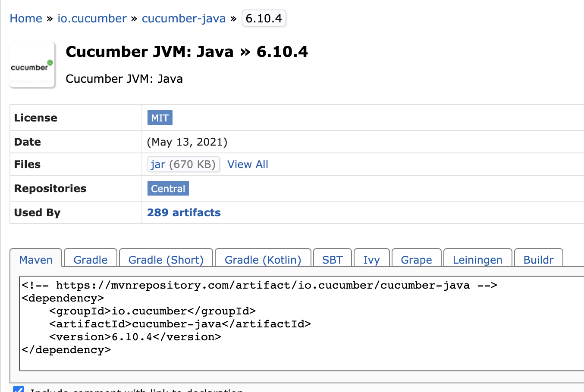Click the Cucumber project logo

click(x=32, y=65)
